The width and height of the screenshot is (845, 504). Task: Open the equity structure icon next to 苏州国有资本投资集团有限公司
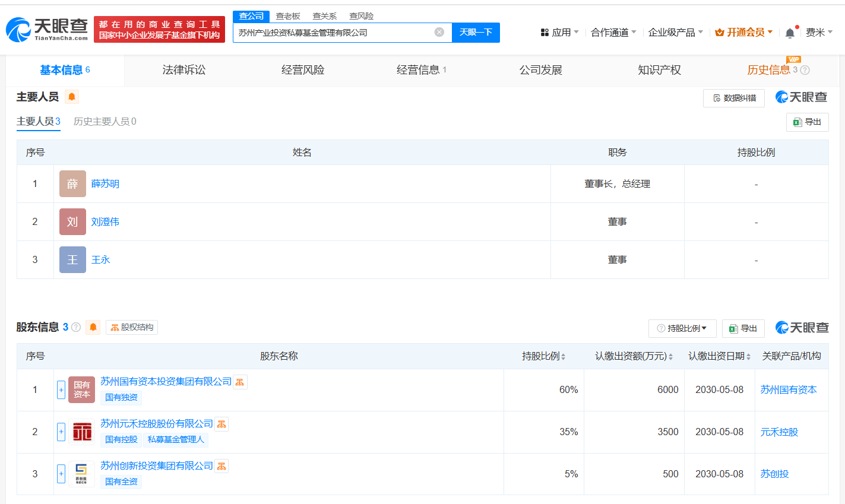coord(240,382)
